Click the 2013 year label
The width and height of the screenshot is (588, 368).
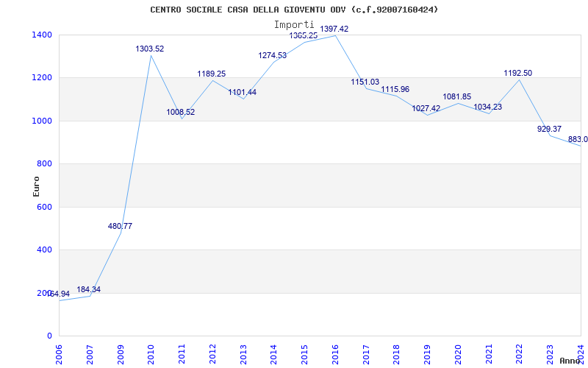click(x=243, y=355)
